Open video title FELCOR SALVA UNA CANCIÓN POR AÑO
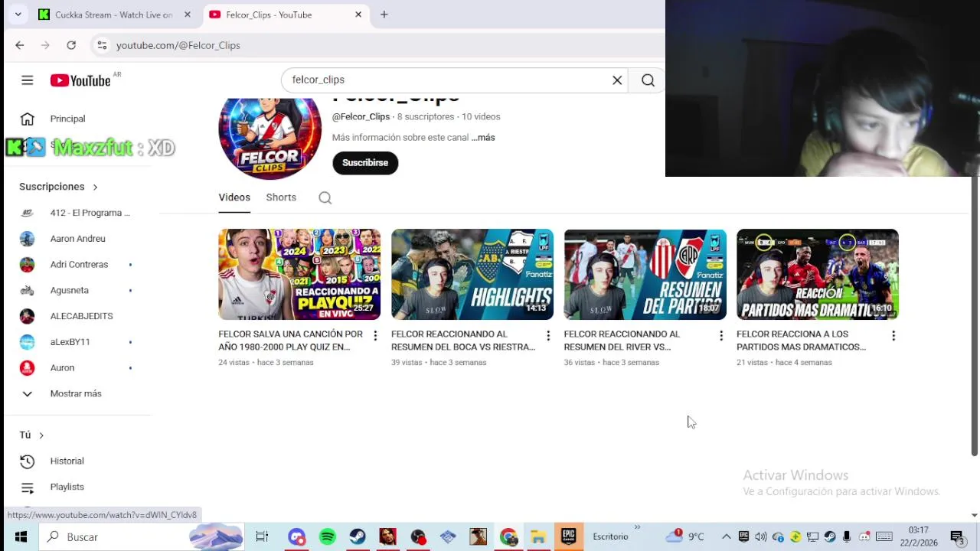Image resolution: width=980 pixels, height=551 pixels. point(291,341)
